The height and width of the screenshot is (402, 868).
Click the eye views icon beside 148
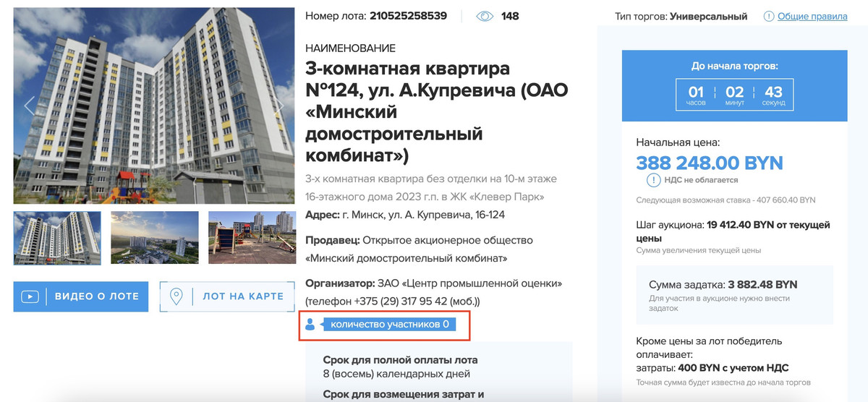tap(485, 16)
